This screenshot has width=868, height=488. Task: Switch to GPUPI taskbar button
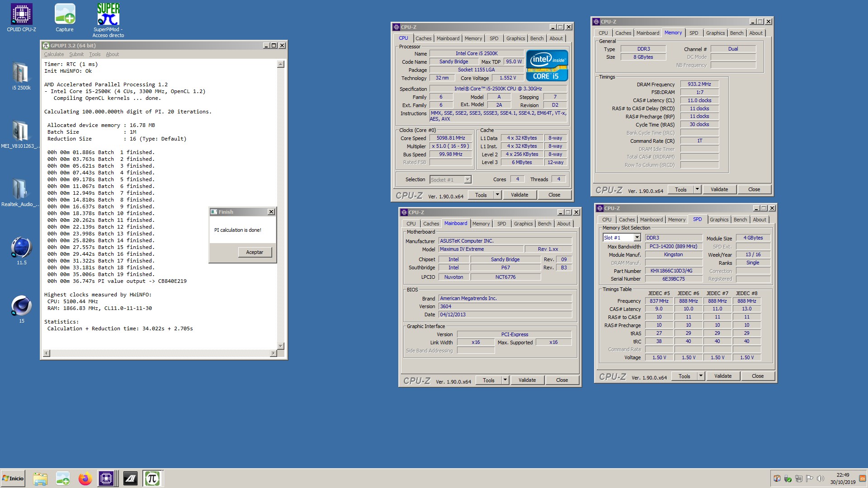[152, 479]
